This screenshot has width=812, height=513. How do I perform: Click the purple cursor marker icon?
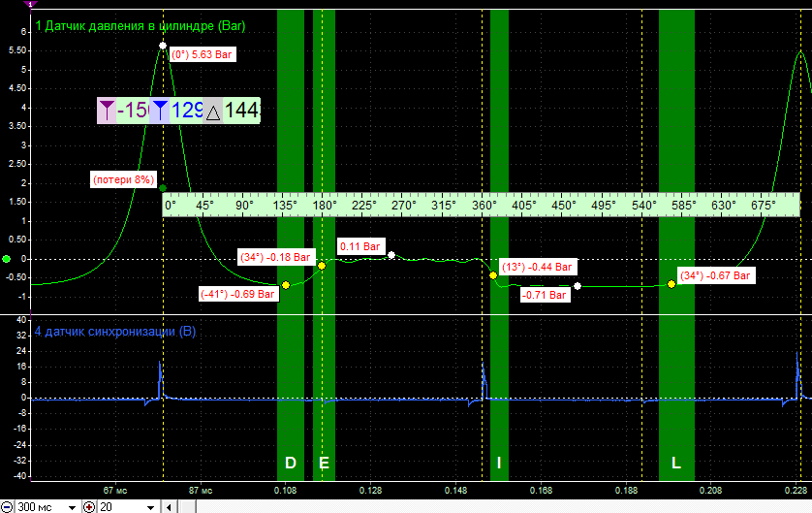(x=107, y=111)
